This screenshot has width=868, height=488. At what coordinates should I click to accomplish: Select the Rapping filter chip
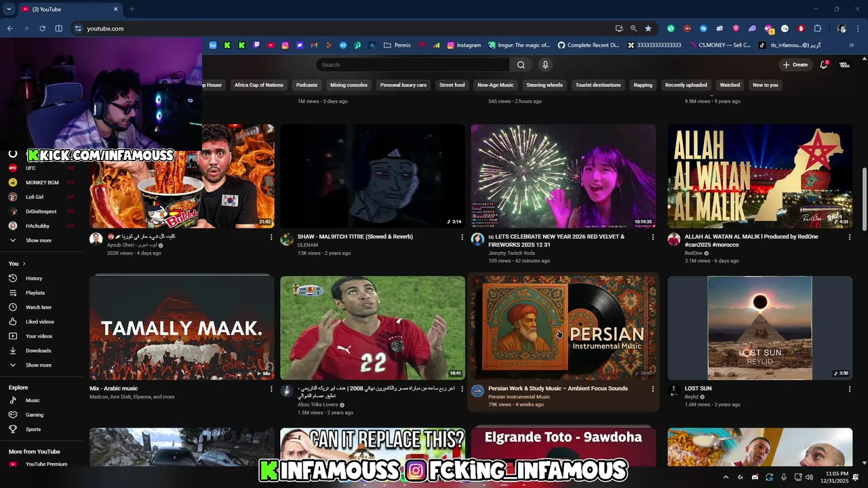pyautogui.click(x=643, y=85)
